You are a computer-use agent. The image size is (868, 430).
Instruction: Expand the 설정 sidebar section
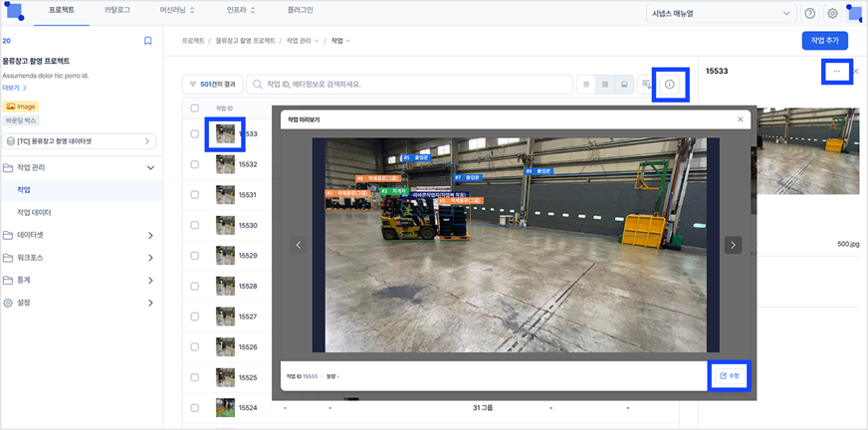tap(150, 303)
